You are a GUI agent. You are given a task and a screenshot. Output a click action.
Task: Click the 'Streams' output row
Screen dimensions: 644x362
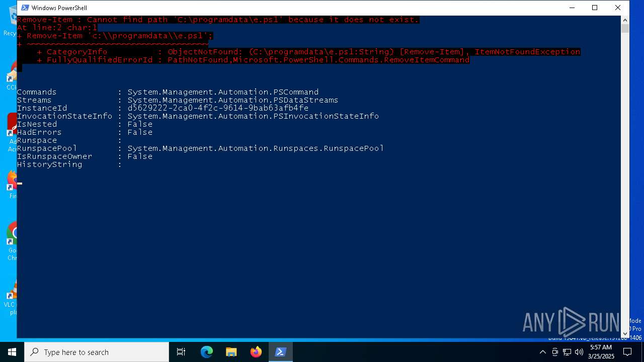[178, 100]
